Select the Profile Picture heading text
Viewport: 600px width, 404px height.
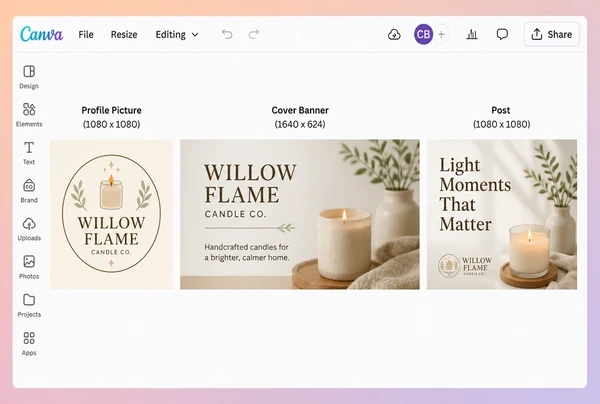[x=111, y=110]
